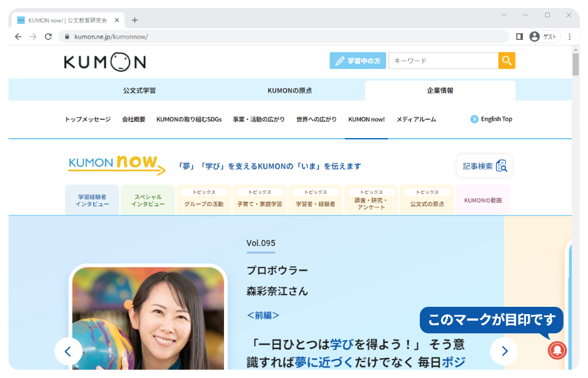Click the page vertical scrollbar thumb
Screen dimensions: 588x378
575,64
